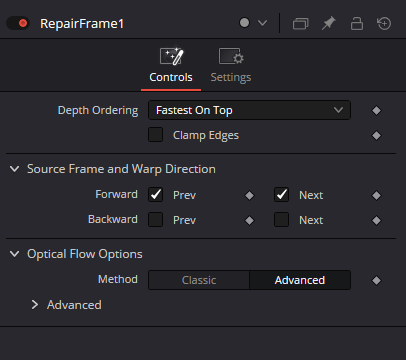Image resolution: width=406 pixels, height=360 pixels.
Task: Expand the Advanced subsection
Action: coord(35,304)
